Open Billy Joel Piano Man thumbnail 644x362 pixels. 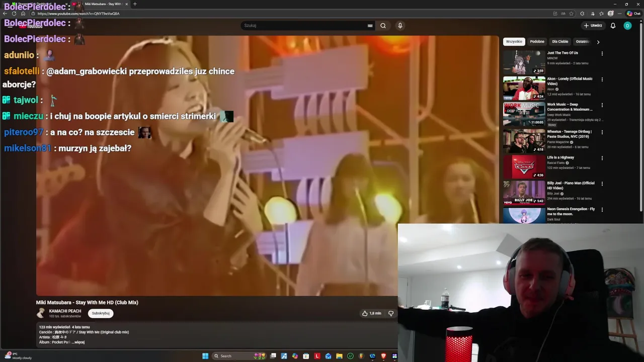(524, 193)
